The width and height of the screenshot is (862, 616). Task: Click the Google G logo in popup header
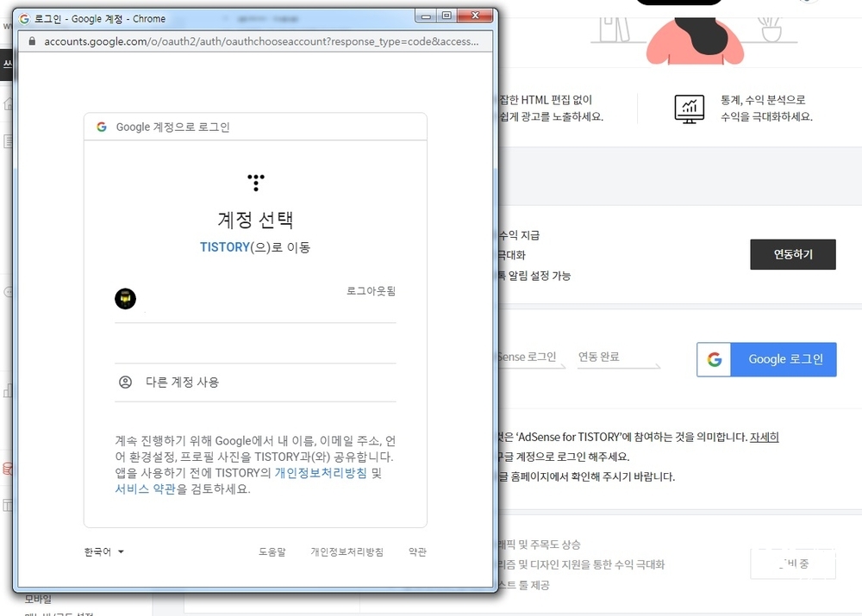[102, 127]
